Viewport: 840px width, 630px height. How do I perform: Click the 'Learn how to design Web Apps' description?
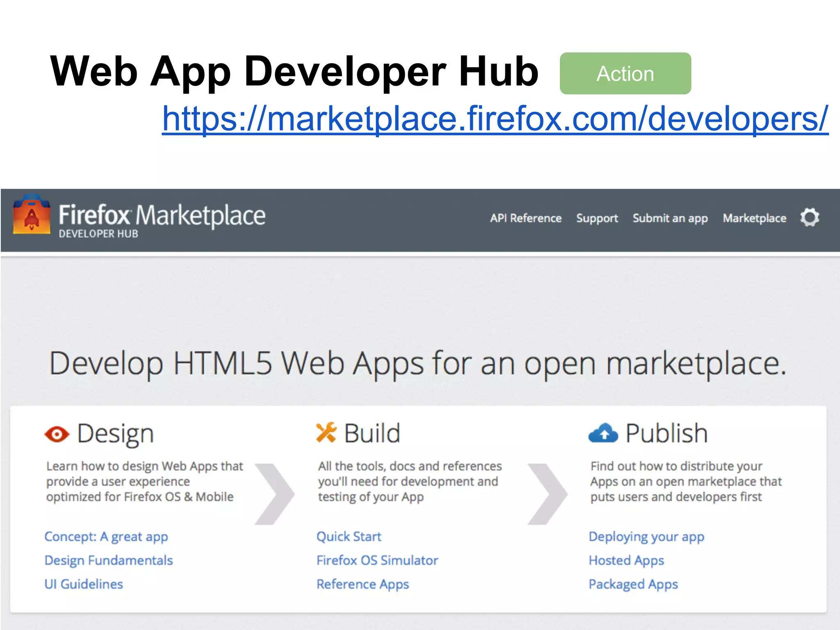(x=145, y=482)
